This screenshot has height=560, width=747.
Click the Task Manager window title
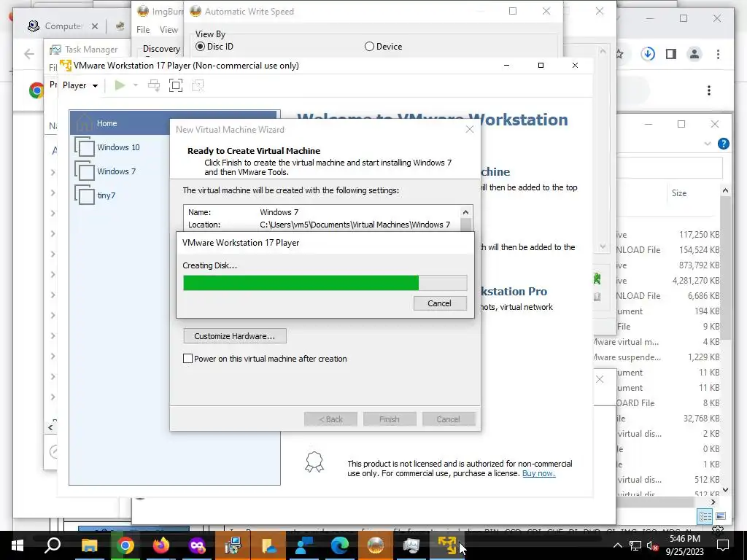(91, 50)
